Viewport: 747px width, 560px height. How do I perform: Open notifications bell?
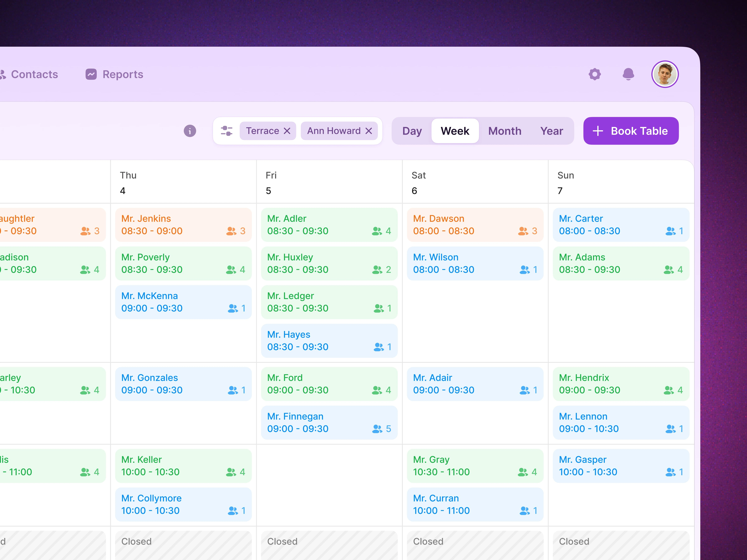tap(628, 74)
